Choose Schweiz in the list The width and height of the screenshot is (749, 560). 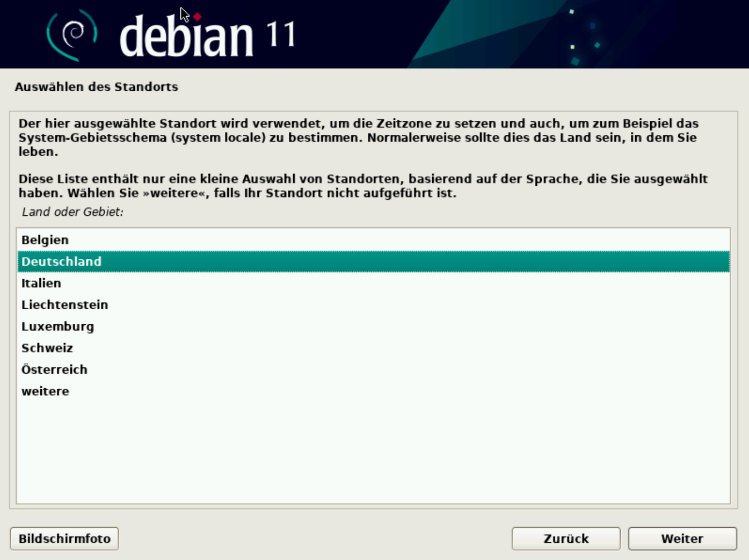[373, 348]
